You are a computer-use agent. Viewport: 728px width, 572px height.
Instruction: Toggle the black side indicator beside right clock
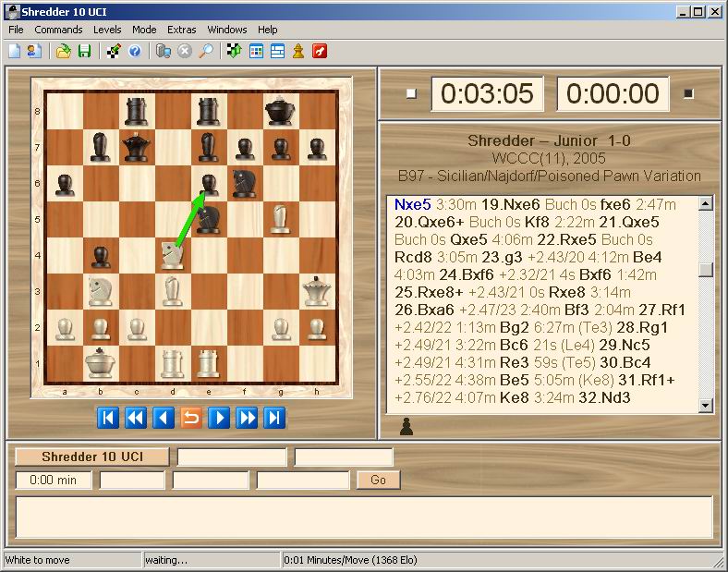[687, 93]
